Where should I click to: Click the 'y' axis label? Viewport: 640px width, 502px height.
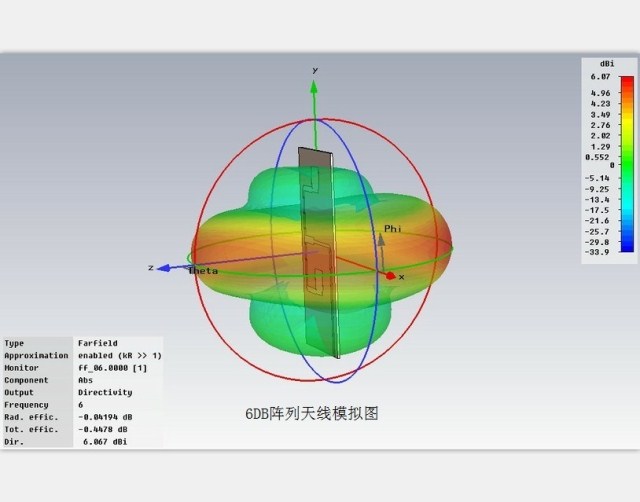pyautogui.click(x=315, y=70)
